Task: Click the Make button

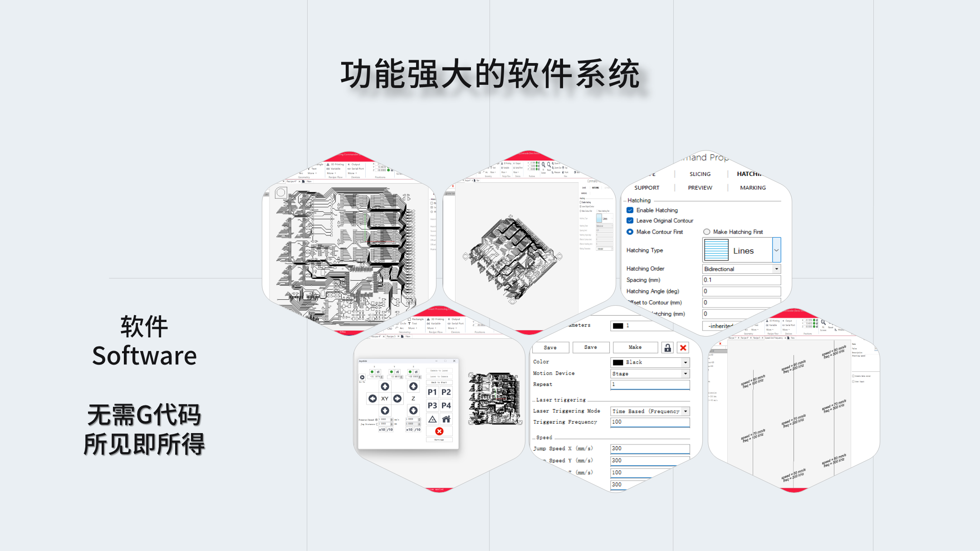Action: pos(635,347)
